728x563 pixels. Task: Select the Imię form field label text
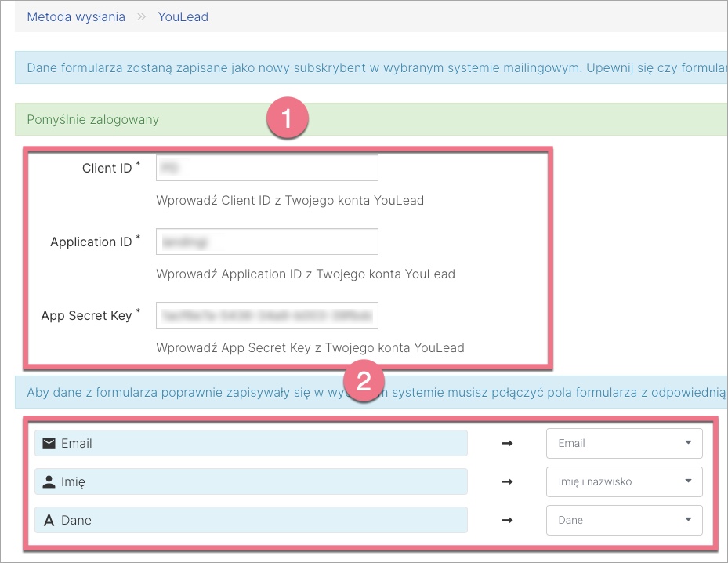coord(73,481)
